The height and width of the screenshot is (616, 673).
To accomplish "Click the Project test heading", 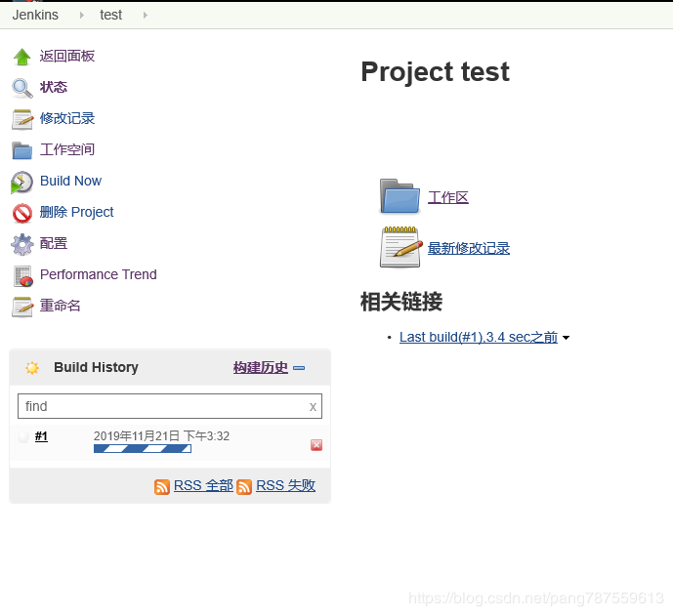I will pyautogui.click(x=436, y=71).
